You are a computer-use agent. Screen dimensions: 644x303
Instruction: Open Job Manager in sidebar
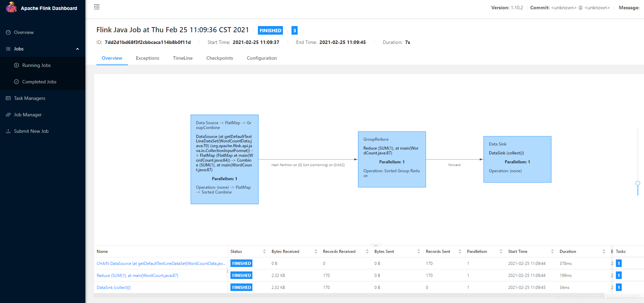pos(43,115)
